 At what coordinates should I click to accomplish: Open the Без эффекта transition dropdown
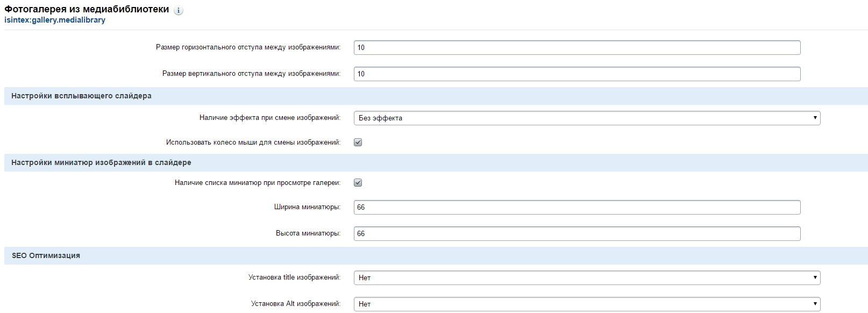point(587,118)
